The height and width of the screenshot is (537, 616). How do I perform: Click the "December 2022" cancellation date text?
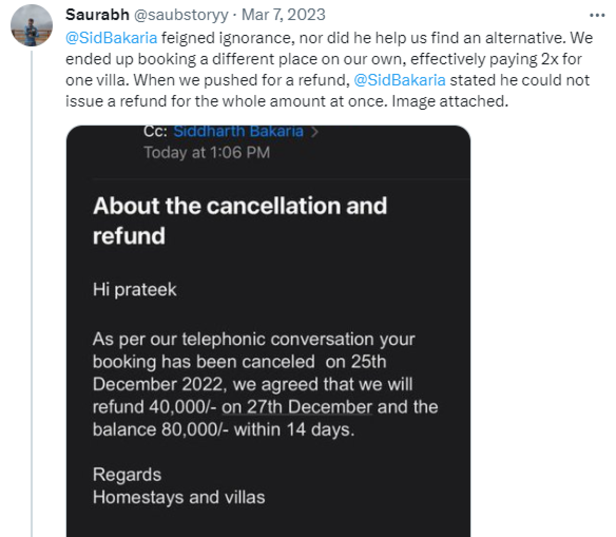click(x=159, y=384)
